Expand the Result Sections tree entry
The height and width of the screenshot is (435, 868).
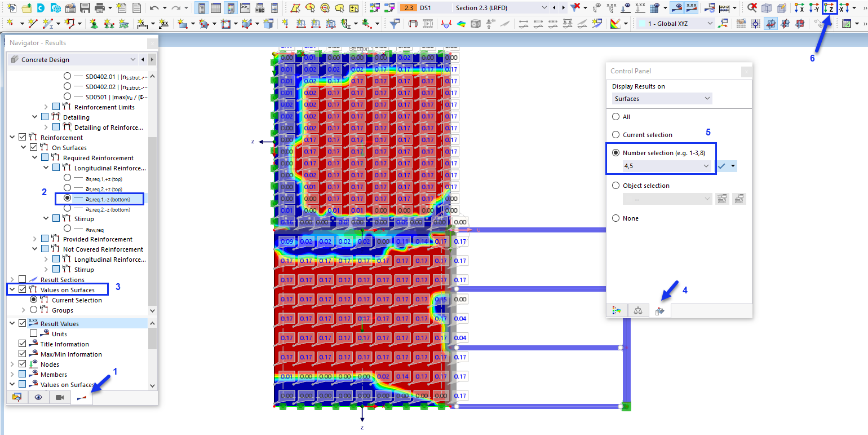coord(12,279)
